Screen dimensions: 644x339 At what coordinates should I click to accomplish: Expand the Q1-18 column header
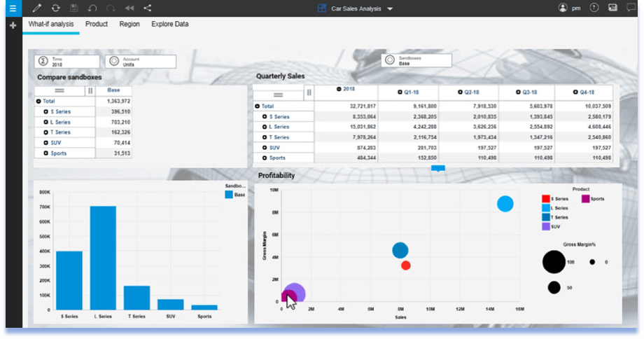pyautogui.click(x=399, y=92)
